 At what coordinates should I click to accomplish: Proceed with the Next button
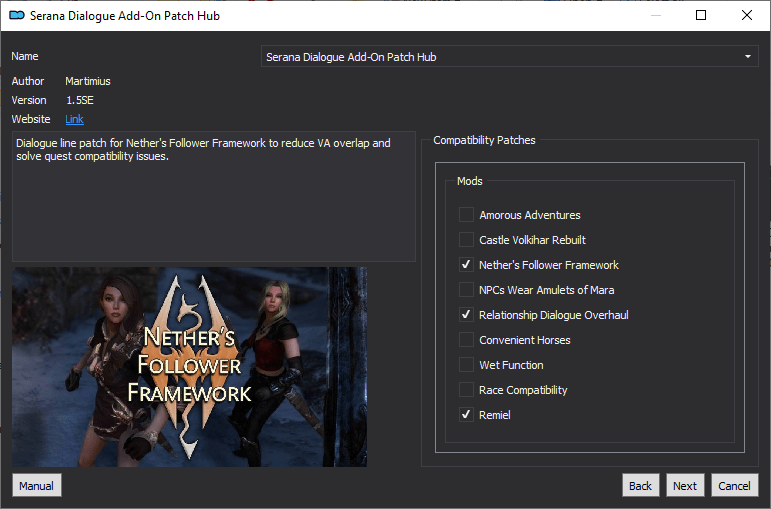pyautogui.click(x=685, y=486)
